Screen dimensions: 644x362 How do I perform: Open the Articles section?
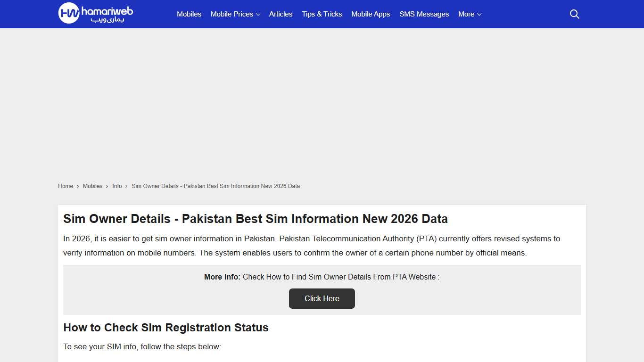[281, 14]
